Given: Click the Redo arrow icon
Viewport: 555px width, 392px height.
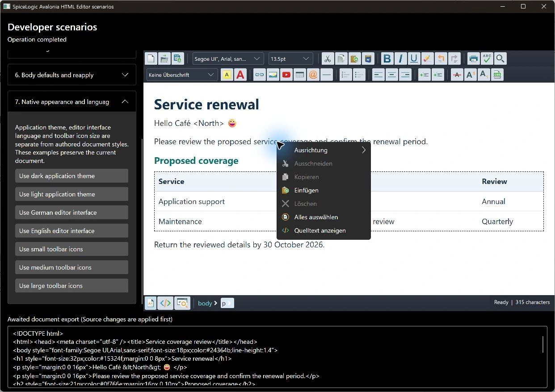Looking at the screenshot, I should coord(454,58).
